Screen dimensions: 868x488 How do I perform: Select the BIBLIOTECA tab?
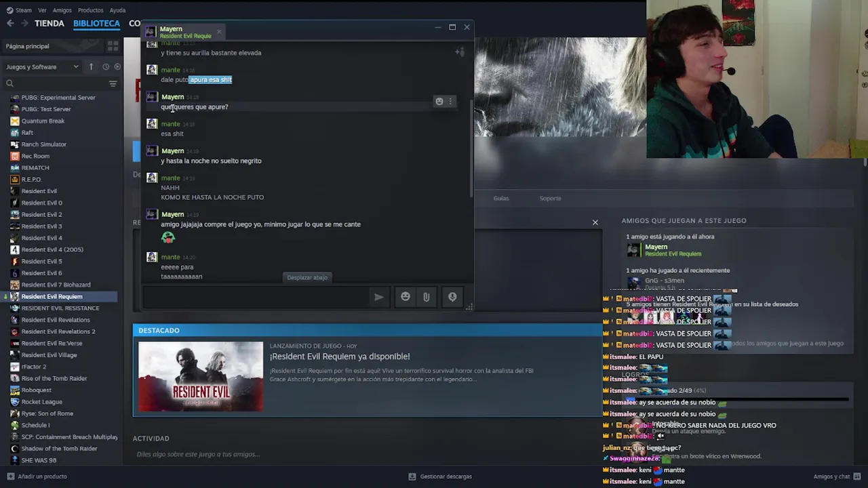(x=96, y=23)
